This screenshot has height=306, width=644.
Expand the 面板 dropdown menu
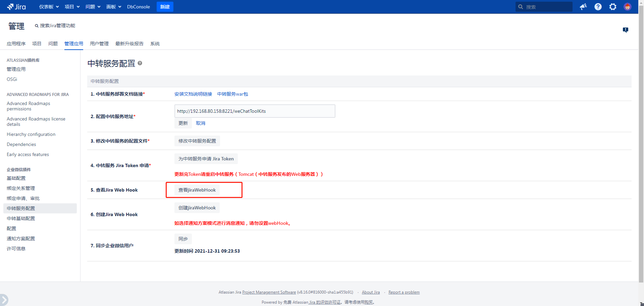[x=113, y=7]
